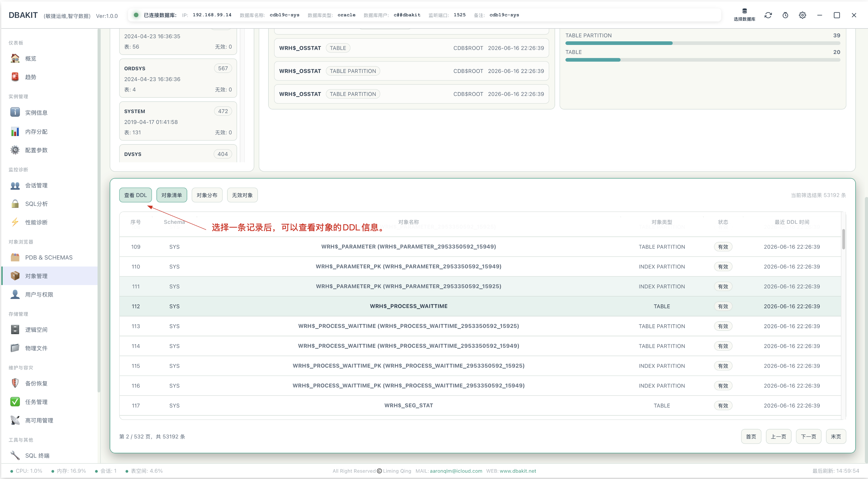
Task: Click the refresh icon in the title bar
Action: point(768,15)
